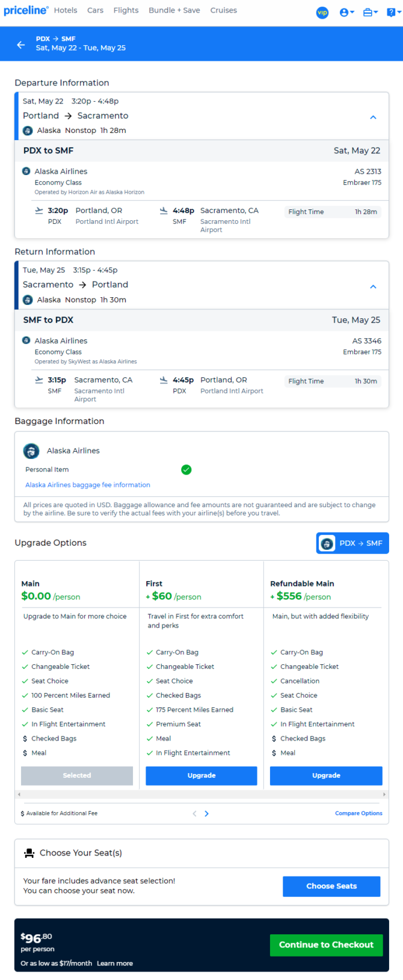Click the Main $0.00 /person price
This screenshot has width=403, height=980.
51,597
